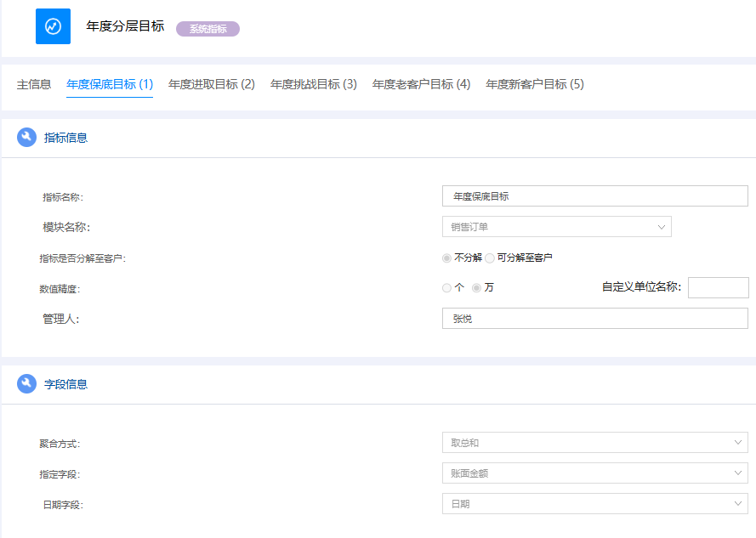Click the 年度分层目标 page title

click(x=125, y=26)
